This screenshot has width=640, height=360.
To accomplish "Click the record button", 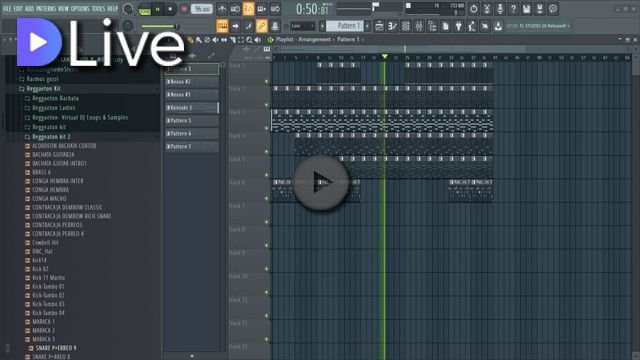I will pos(184,9).
